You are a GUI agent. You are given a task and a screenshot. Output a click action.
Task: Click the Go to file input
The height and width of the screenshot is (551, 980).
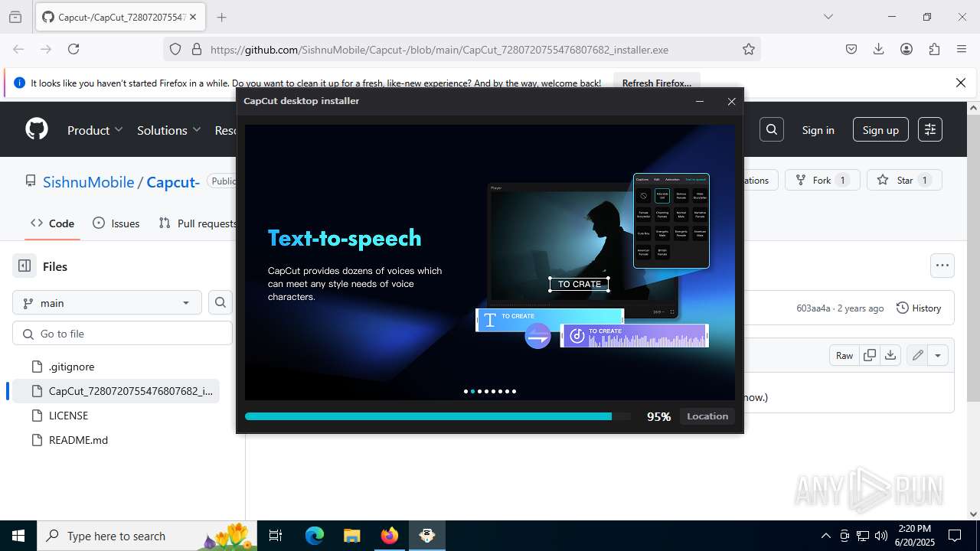point(122,334)
